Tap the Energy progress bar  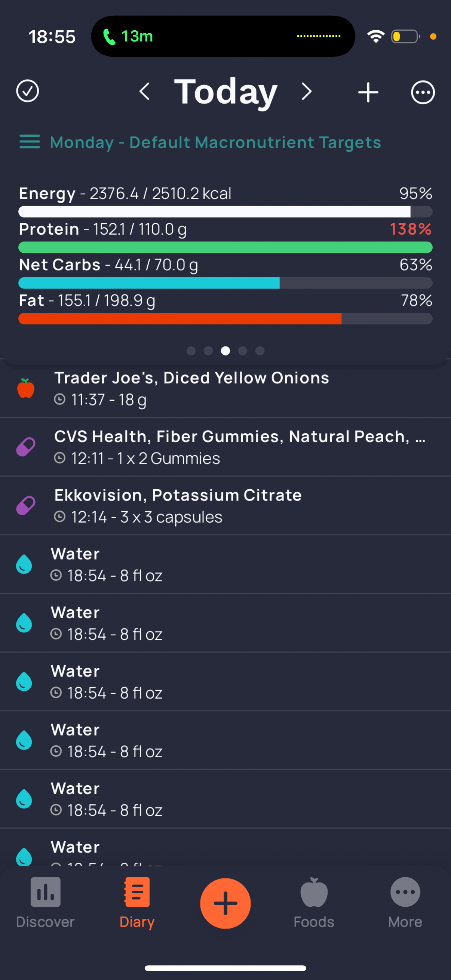tap(225, 212)
